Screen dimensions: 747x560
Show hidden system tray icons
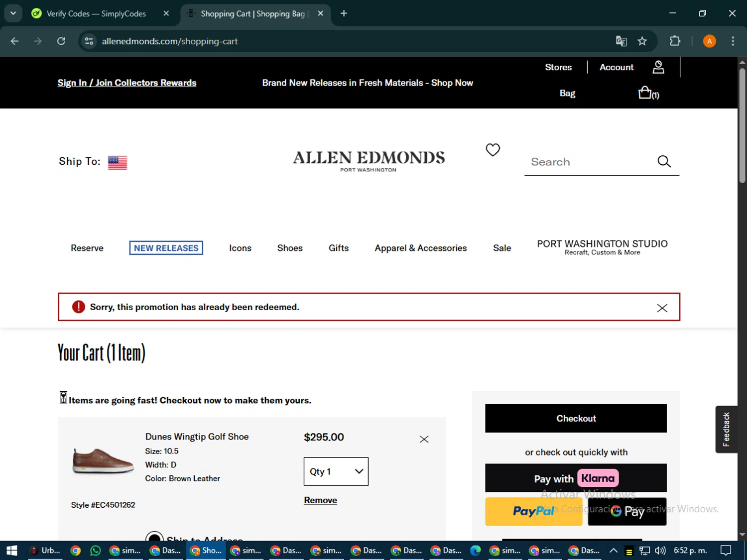pyautogui.click(x=614, y=551)
